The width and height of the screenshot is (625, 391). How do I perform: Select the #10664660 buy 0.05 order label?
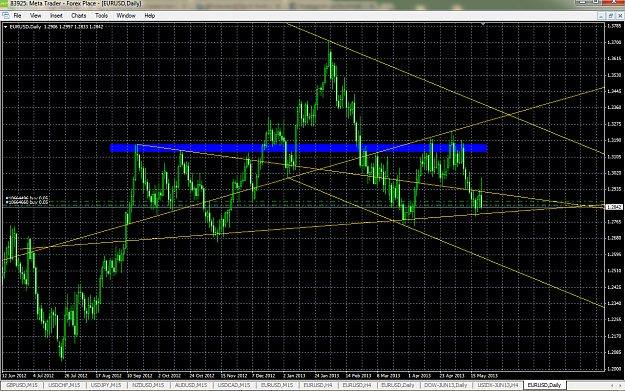click(27, 202)
